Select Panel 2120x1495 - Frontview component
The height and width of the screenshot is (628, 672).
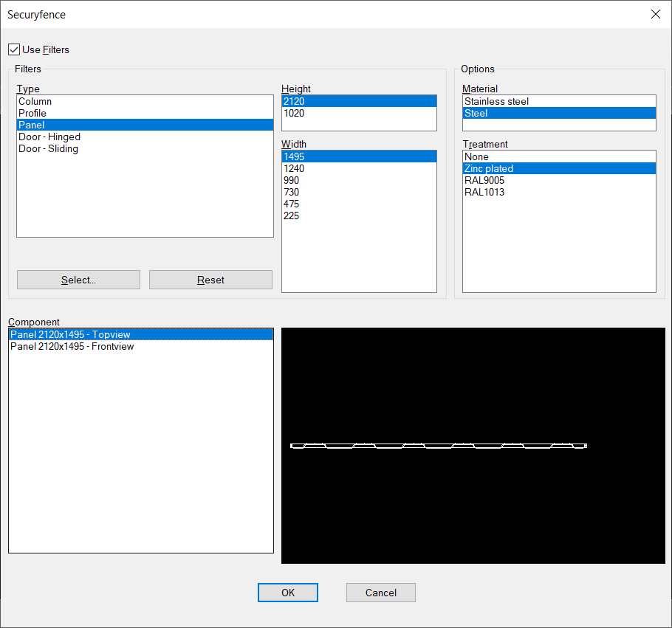tap(141, 346)
